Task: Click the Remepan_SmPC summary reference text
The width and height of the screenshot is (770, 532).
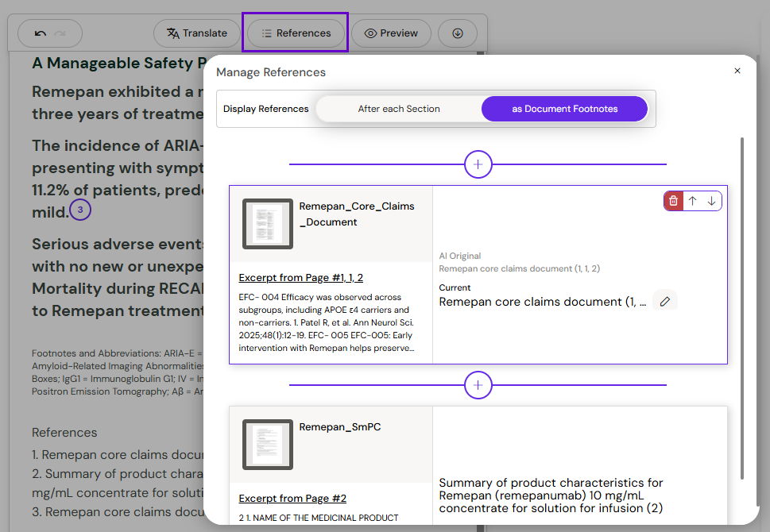Action: (551, 495)
